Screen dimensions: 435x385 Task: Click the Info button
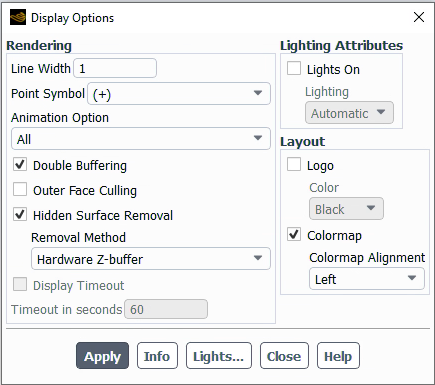157,356
